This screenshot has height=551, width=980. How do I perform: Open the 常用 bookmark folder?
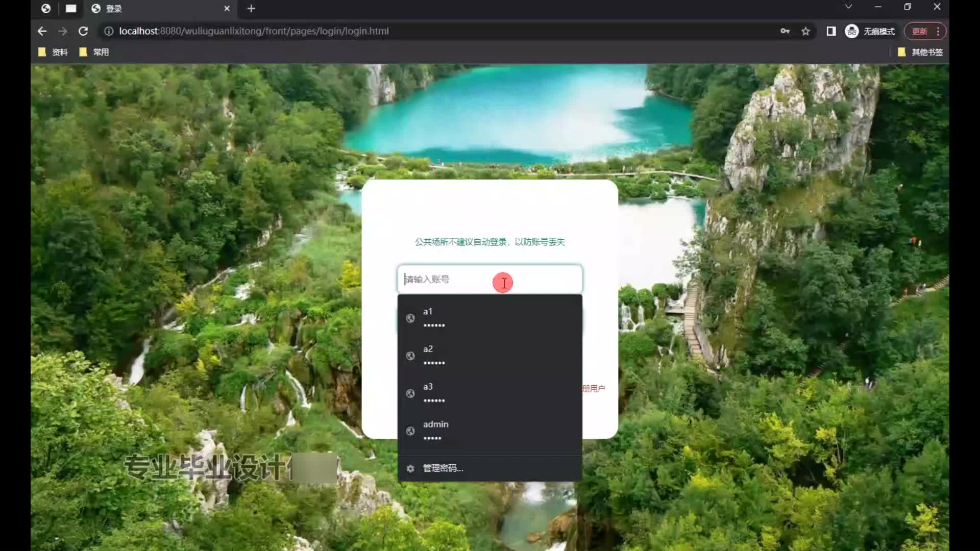(x=94, y=52)
